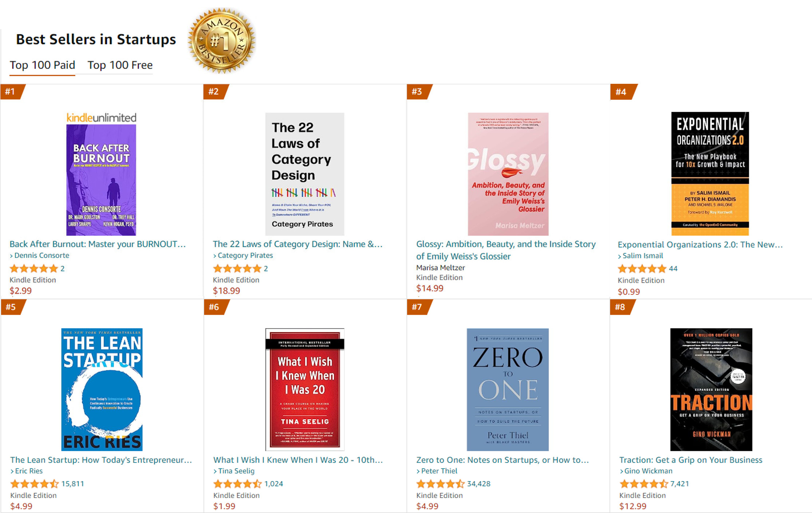
Task: Open the Salim Ismail author link
Action: [x=642, y=256]
